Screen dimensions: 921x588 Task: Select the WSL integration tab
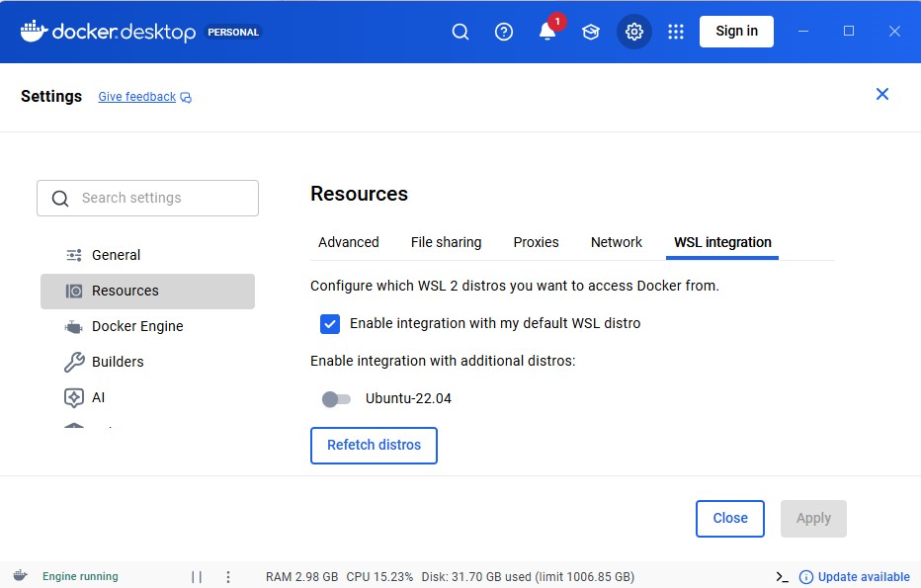tap(722, 242)
